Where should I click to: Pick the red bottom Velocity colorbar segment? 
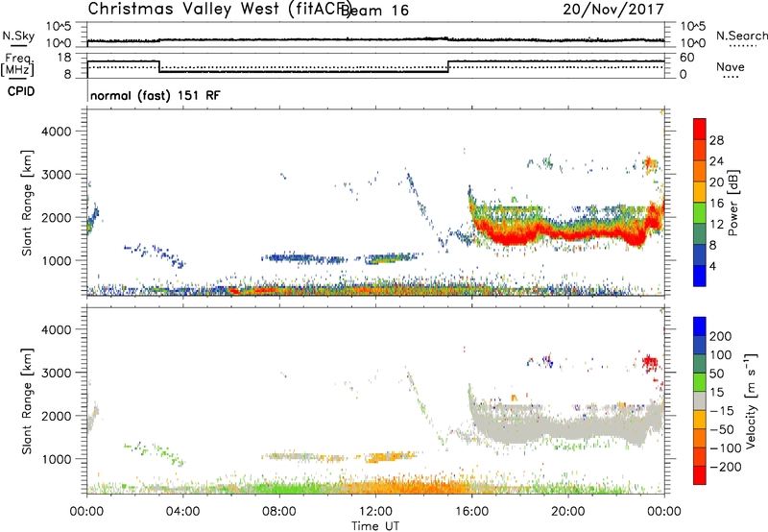(x=700, y=475)
